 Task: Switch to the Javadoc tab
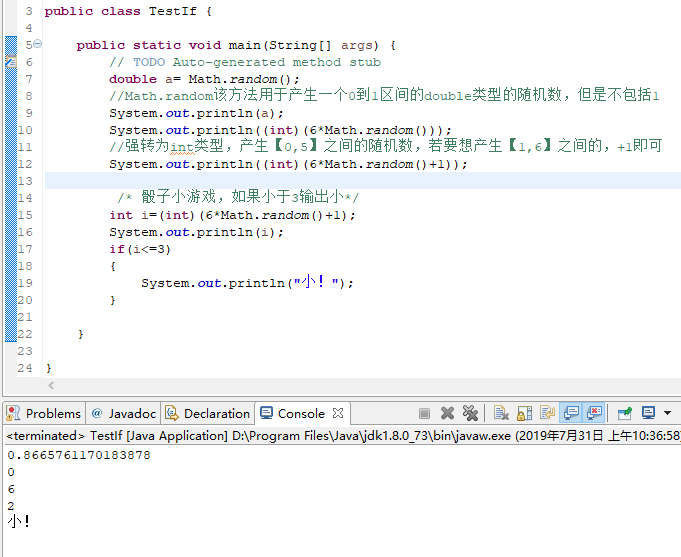tap(124, 413)
